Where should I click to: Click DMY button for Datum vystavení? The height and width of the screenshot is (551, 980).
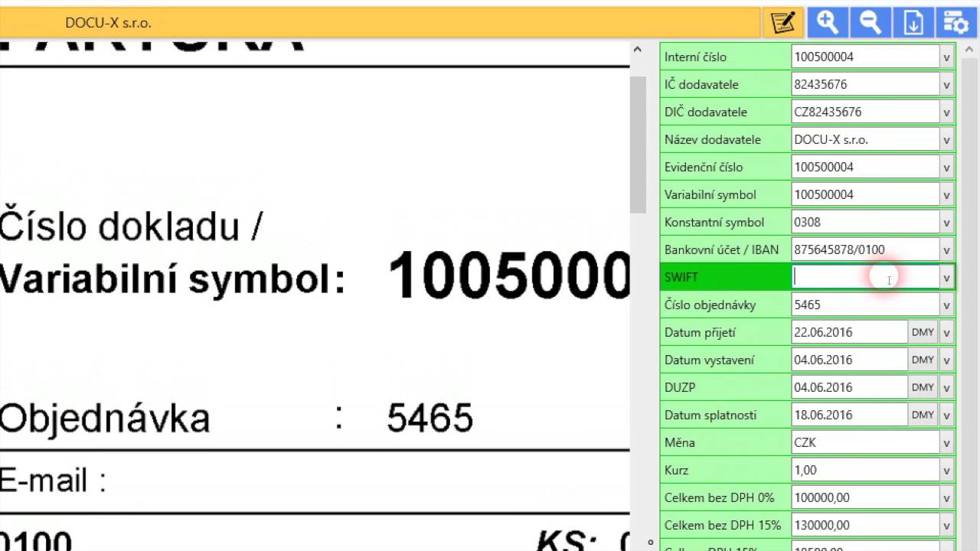[923, 360]
